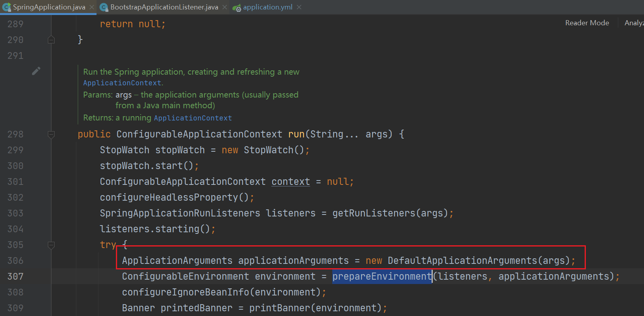Image resolution: width=644 pixels, height=316 pixels.
Task: Close the BootstrapApplicationListener.java tab
Action: pyautogui.click(x=225, y=7)
